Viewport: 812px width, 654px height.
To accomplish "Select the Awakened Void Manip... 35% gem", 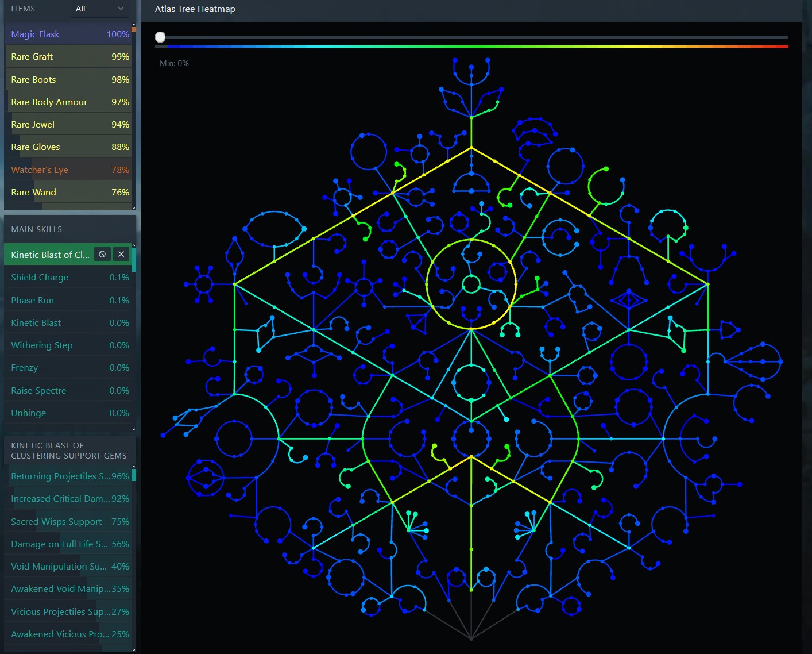I will point(68,588).
